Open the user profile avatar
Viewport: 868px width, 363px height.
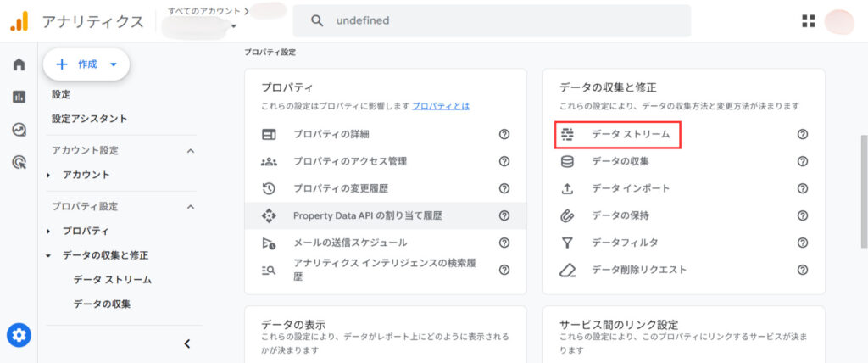point(838,21)
